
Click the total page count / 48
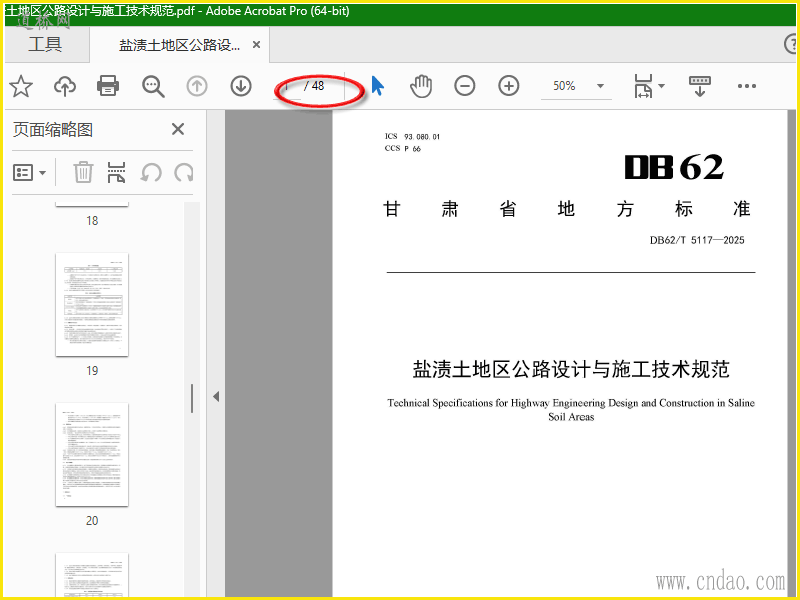(314, 86)
